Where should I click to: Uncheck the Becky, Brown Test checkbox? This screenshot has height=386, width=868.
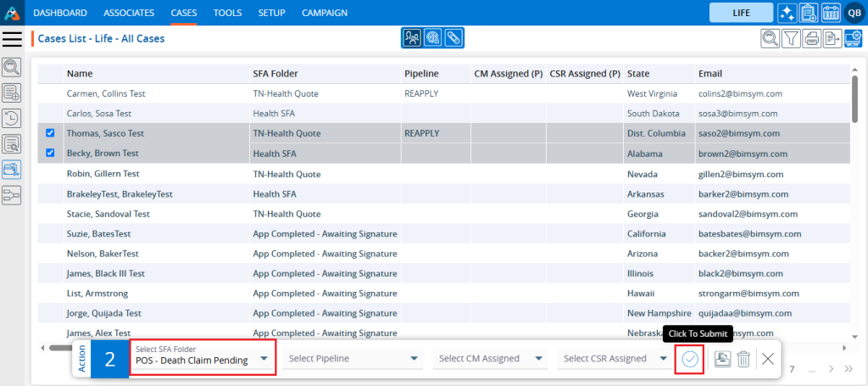point(50,154)
